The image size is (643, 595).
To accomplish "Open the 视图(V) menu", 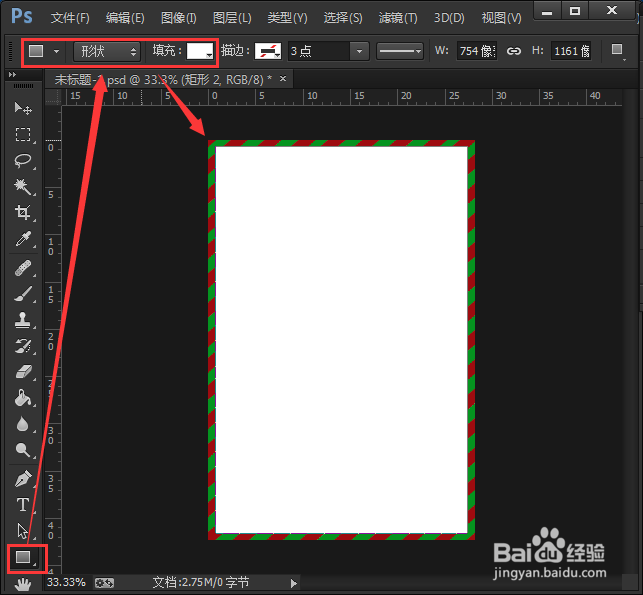I will tap(502, 18).
